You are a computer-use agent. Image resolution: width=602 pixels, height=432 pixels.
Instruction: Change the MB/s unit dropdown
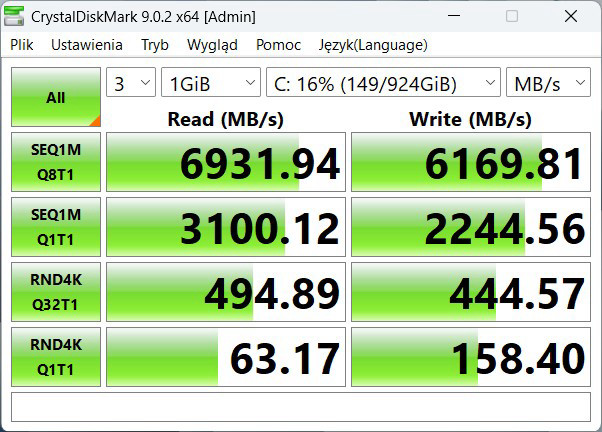click(547, 83)
